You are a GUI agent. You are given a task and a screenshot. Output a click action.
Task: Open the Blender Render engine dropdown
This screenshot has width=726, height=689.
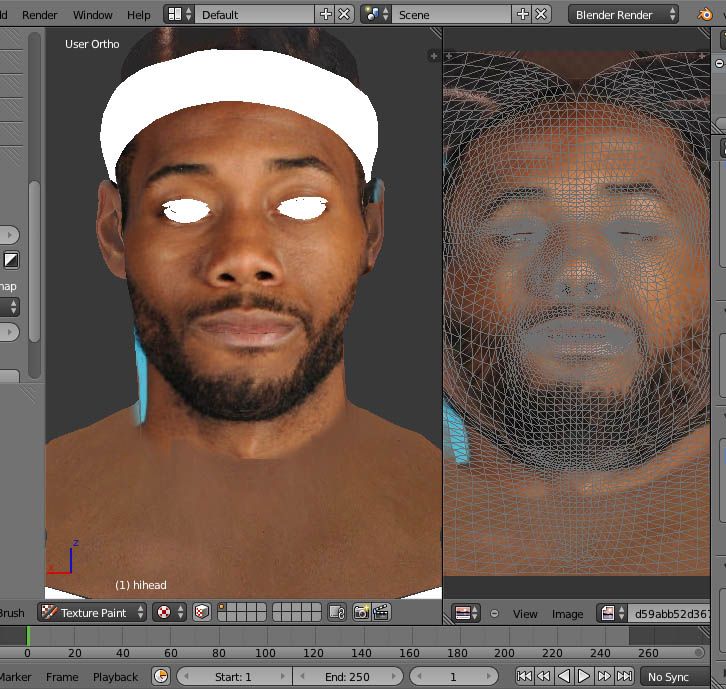point(623,14)
